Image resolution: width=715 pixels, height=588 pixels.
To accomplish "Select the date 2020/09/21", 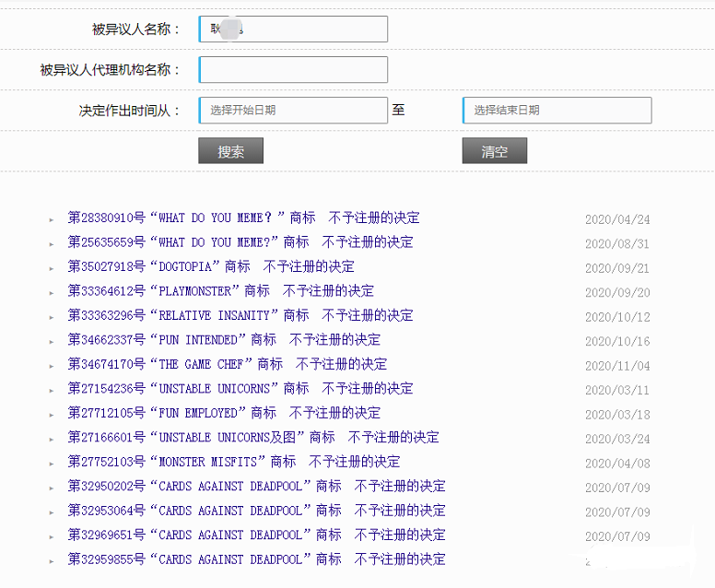I will click(x=617, y=268).
